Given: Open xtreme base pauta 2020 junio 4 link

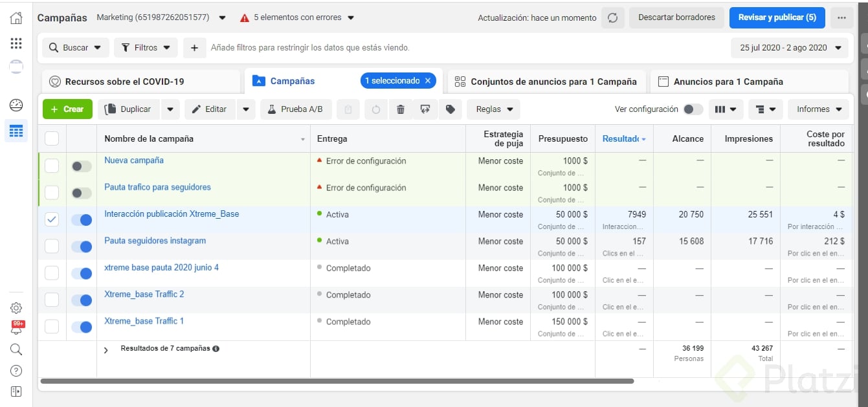Looking at the screenshot, I should click(x=161, y=267).
